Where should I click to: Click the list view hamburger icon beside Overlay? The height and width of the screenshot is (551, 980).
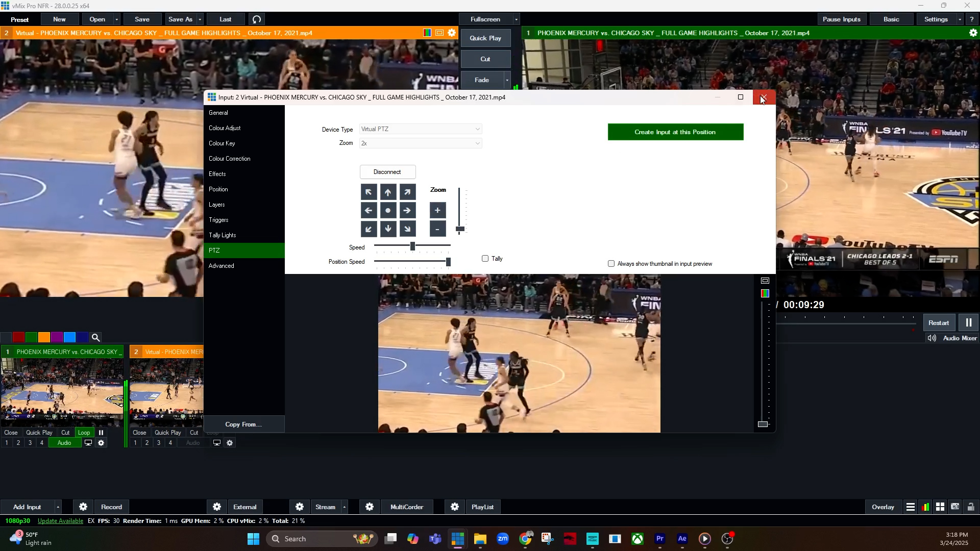910,507
